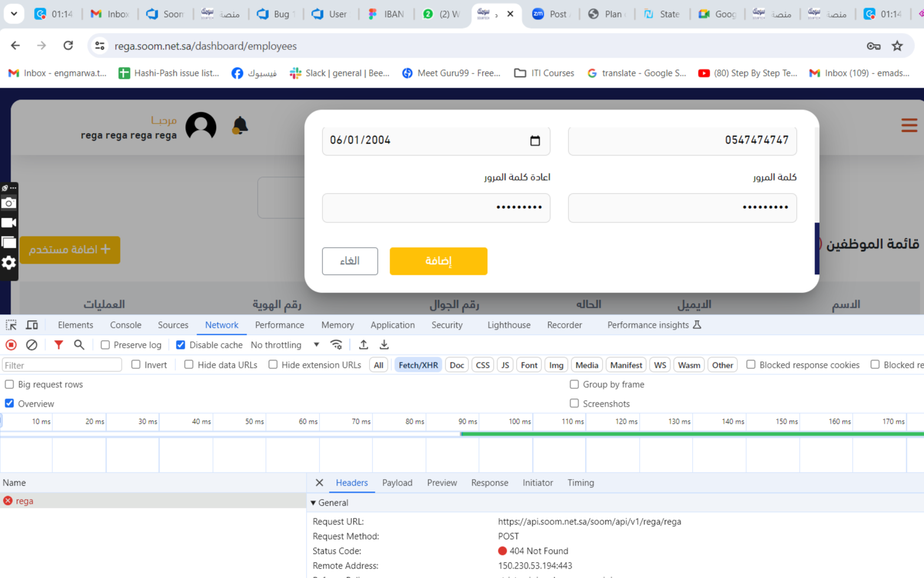Screen dimensions: 924x578
Task: Switch to the Console tab
Action: (x=125, y=325)
